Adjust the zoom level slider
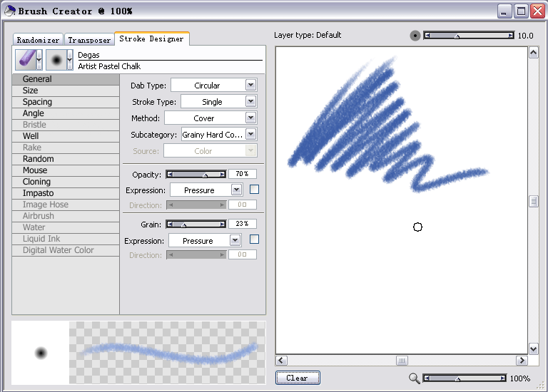This screenshot has height=392, width=548. [x=465, y=378]
